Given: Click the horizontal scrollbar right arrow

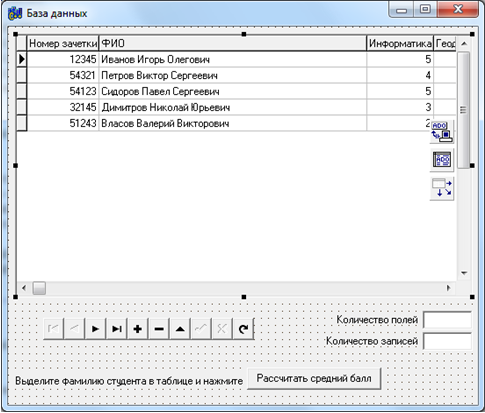Looking at the screenshot, I should point(449,288).
